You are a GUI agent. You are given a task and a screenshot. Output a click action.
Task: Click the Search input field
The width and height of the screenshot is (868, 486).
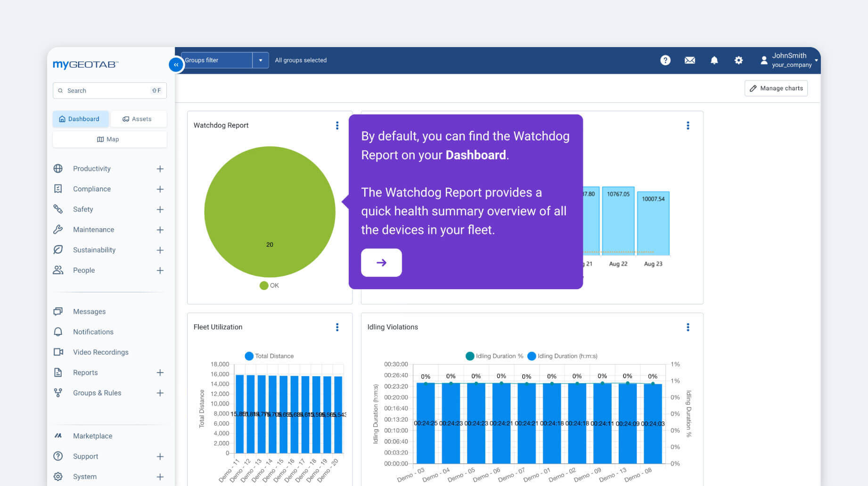coord(109,90)
